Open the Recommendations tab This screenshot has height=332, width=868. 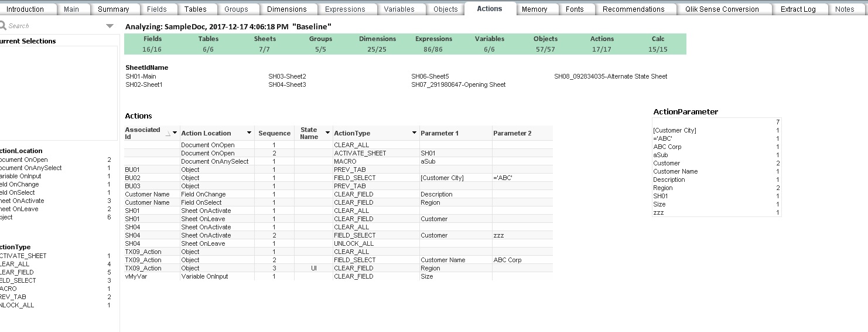(x=634, y=9)
